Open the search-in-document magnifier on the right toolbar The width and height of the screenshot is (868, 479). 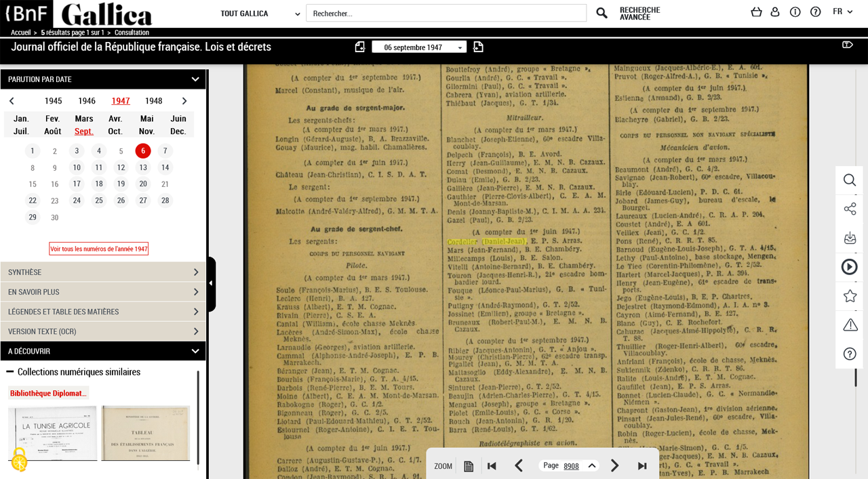(850, 180)
